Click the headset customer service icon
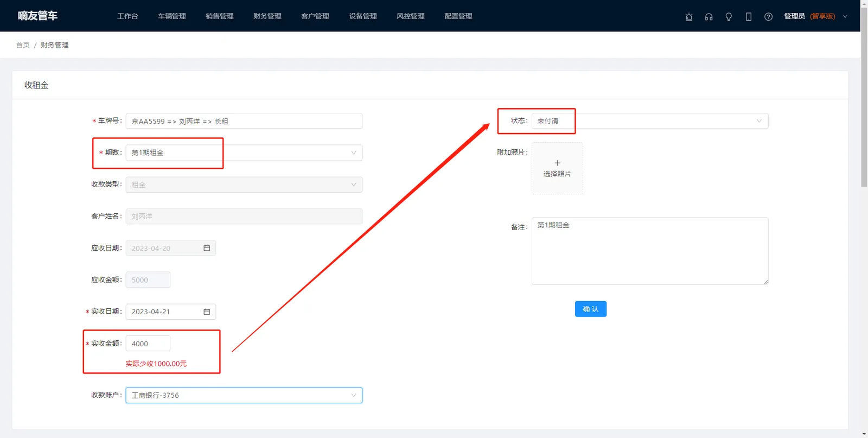 point(709,17)
